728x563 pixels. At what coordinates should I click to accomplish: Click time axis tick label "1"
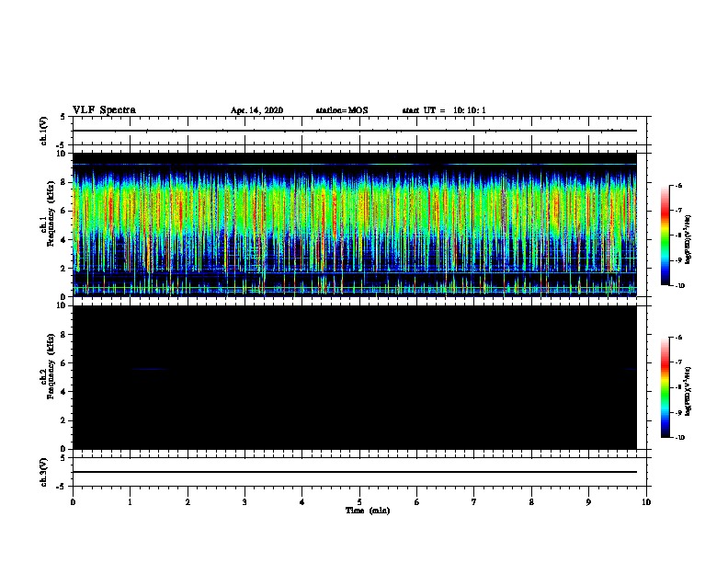click(x=130, y=502)
